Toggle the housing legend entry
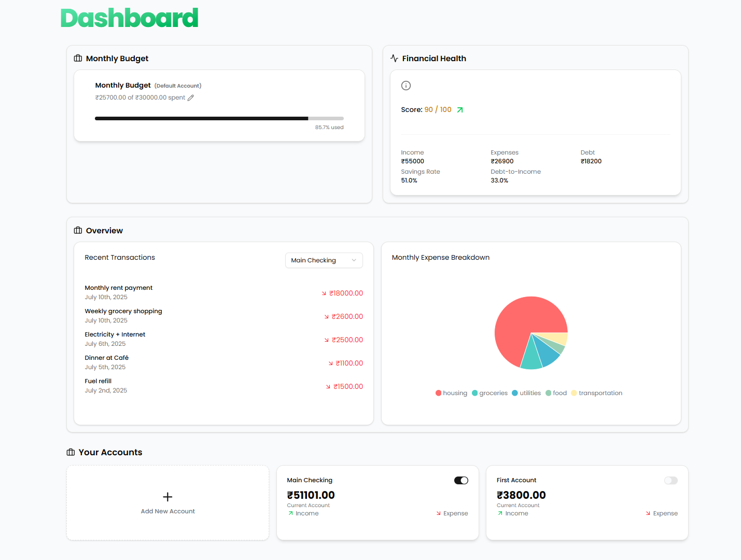 tap(451, 393)
